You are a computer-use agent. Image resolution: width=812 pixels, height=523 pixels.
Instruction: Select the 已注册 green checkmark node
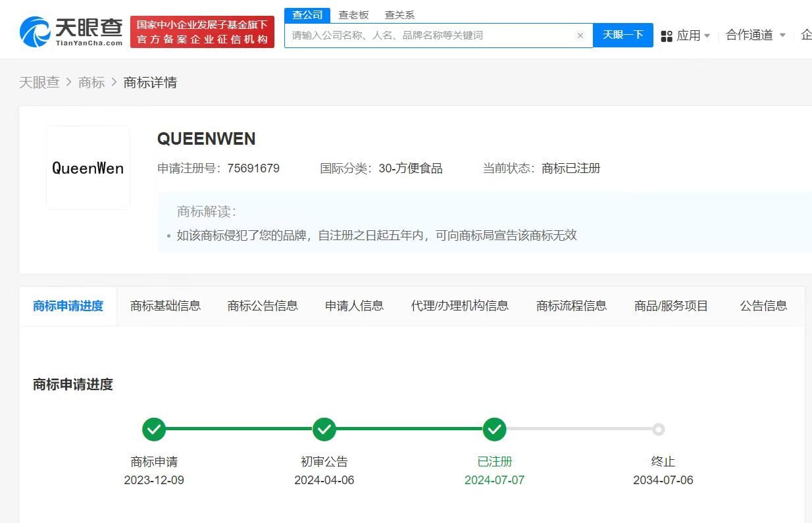pos(495,430)
